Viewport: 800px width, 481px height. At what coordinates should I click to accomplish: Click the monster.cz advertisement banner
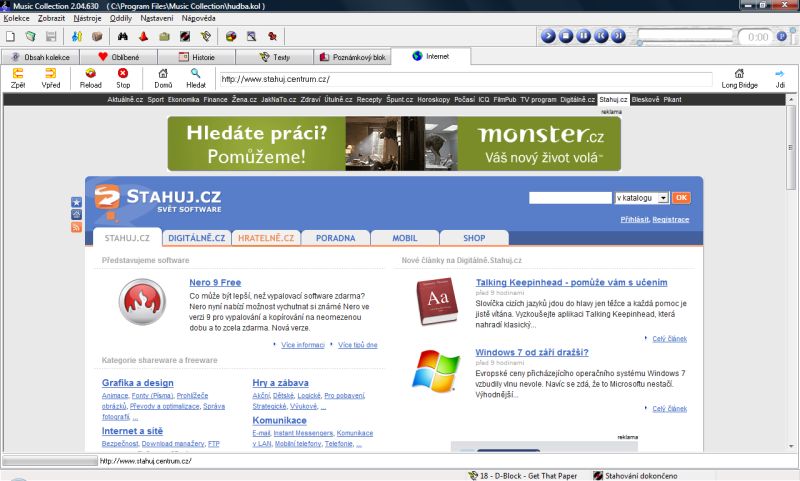(394, 143)
